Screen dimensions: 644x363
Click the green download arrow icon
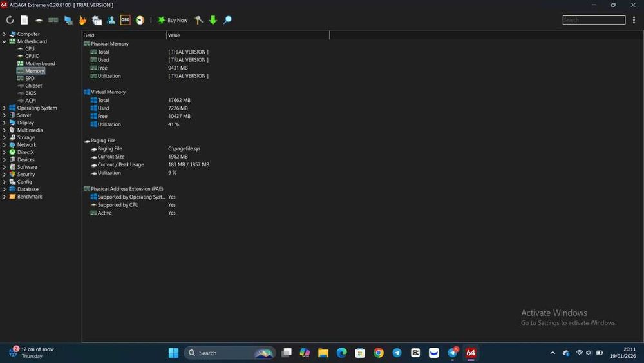pos(213,20)
